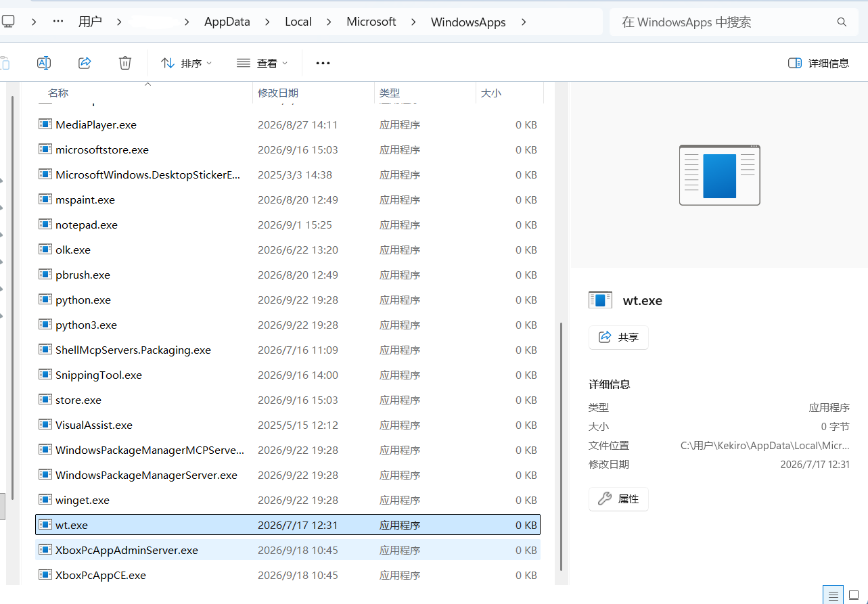Screen dimensions: 868x604
Task: Go to the 用户 folder in the breadcrumb
Action: click(90, 22)
